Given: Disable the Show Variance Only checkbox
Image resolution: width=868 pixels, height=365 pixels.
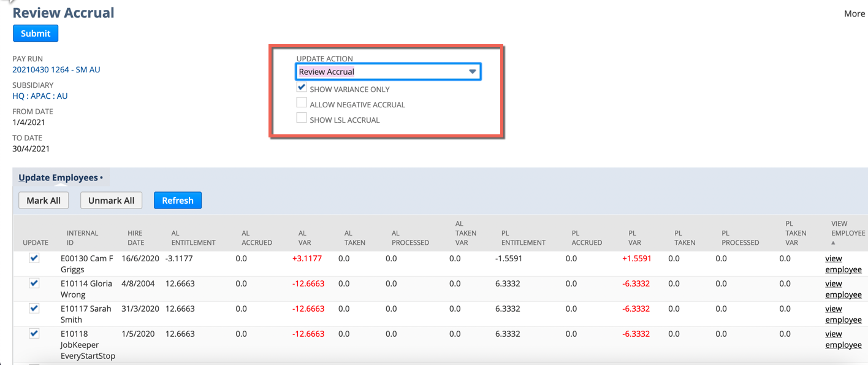Looking at the screenshot, I should coord(302,87).
